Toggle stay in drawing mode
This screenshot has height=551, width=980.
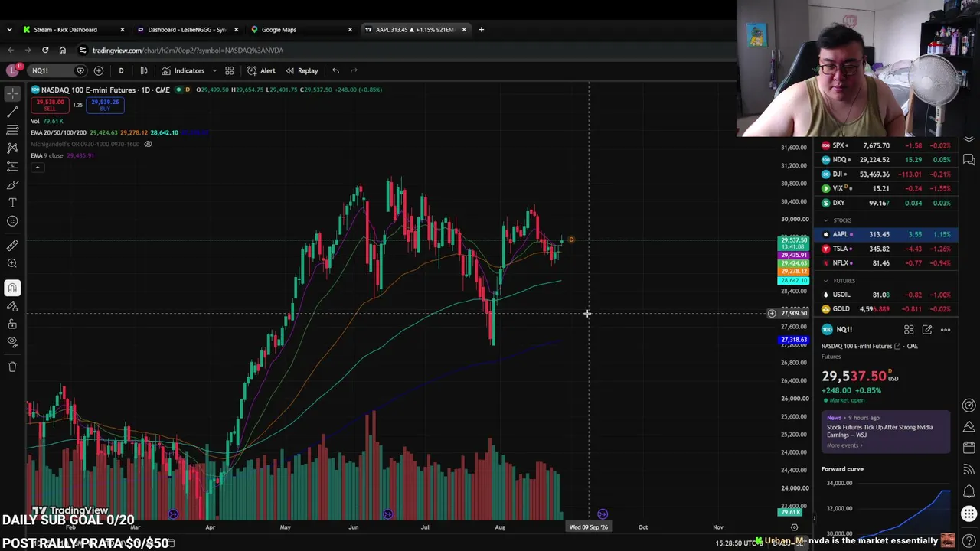pyautogui.click(x=12, y=306)
